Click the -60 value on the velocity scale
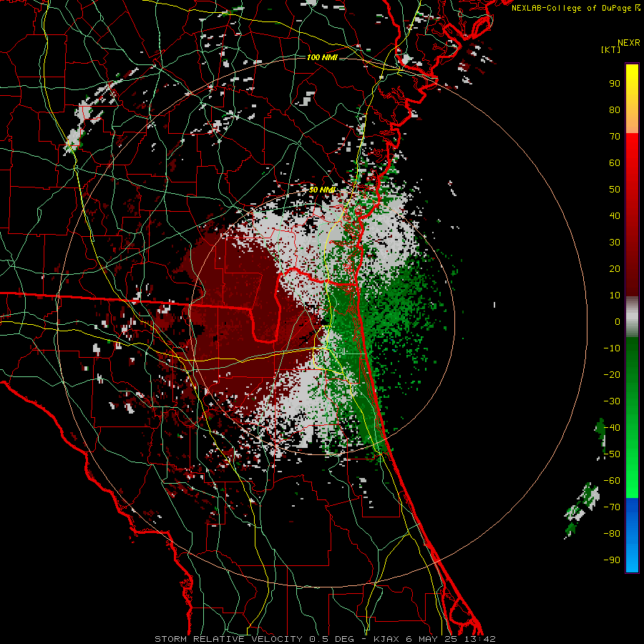644x644 pixels. click(612, 481)
